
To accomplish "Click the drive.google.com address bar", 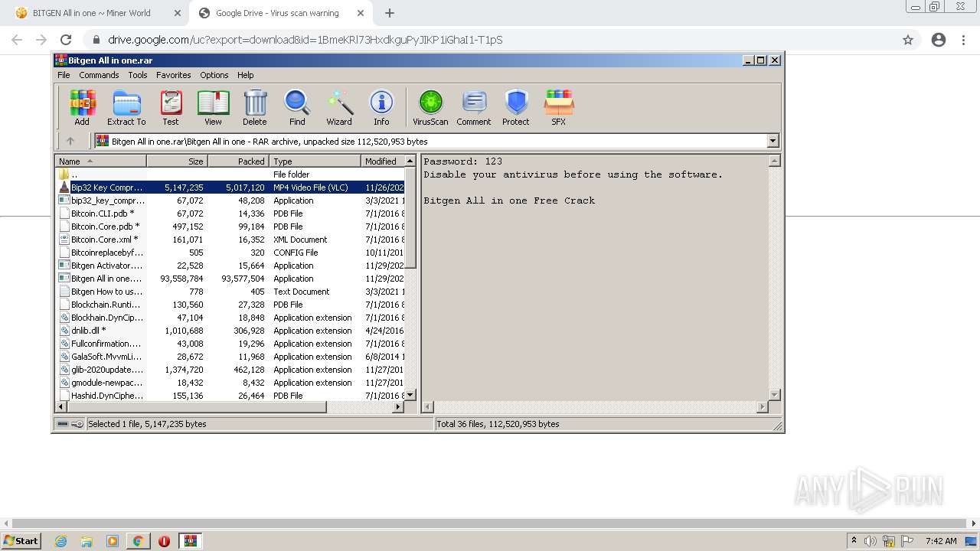I will 490,40.
